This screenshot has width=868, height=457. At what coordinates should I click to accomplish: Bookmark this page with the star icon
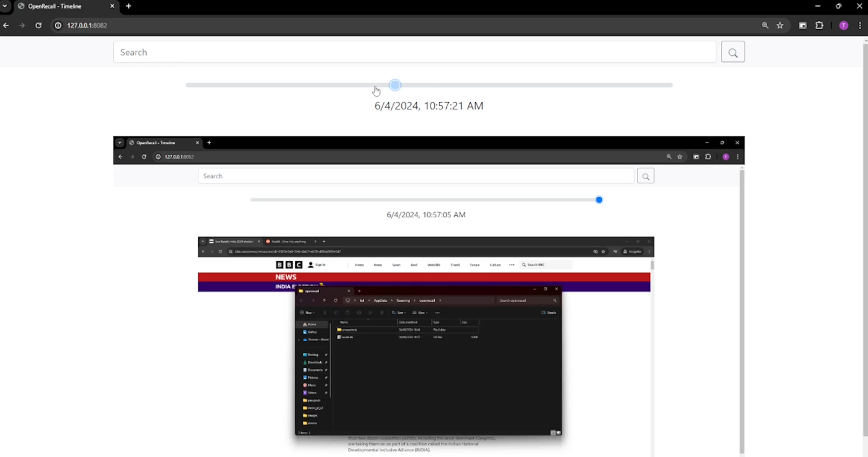click(x=780, y=25)
